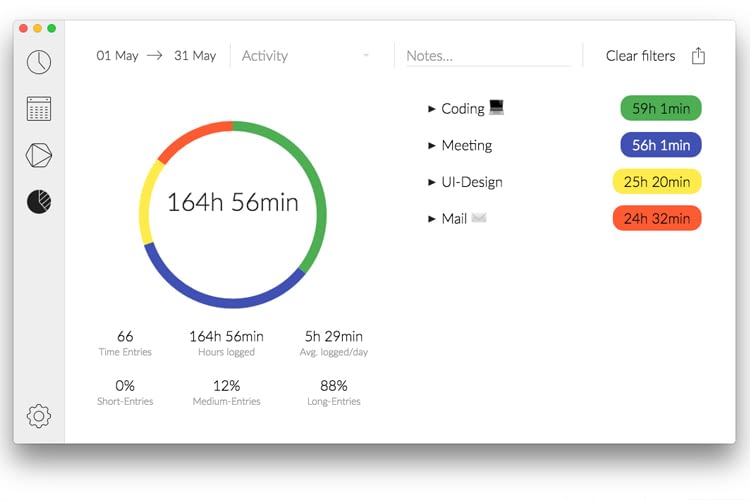Change the 31 May end date
This screenshot has height=500, width=750.
point(195,56)
